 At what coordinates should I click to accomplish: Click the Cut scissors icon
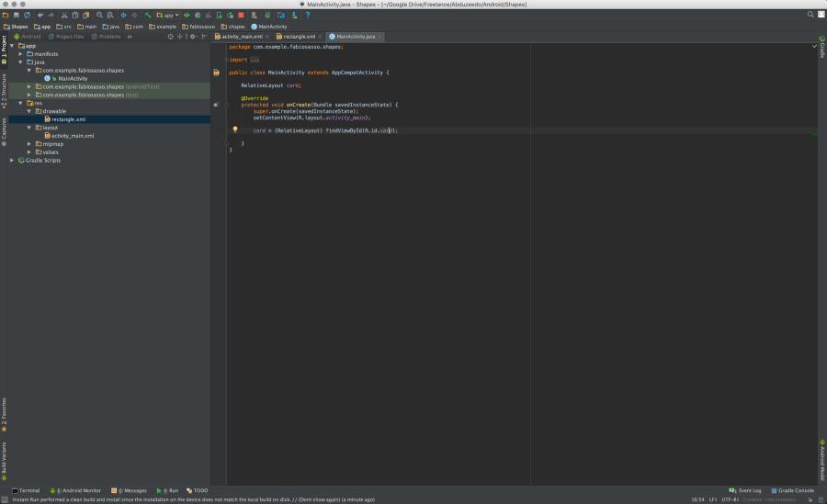64,16
